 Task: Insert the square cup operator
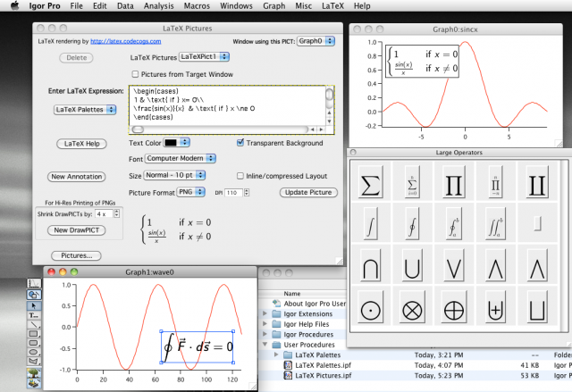pos(537,307)
